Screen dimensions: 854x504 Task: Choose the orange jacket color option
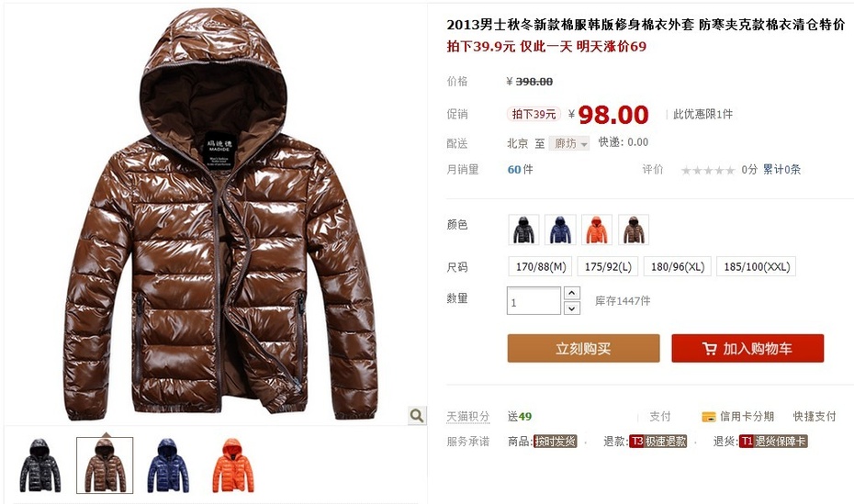(x=597, y=230)
